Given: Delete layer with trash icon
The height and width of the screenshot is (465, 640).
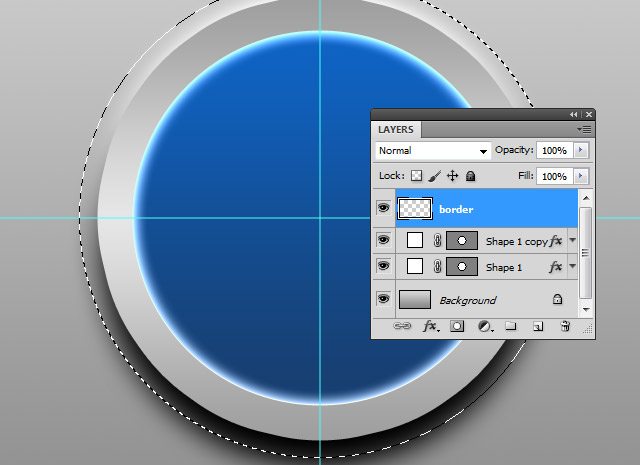Looking at the screenshot, I should [565, 326].
